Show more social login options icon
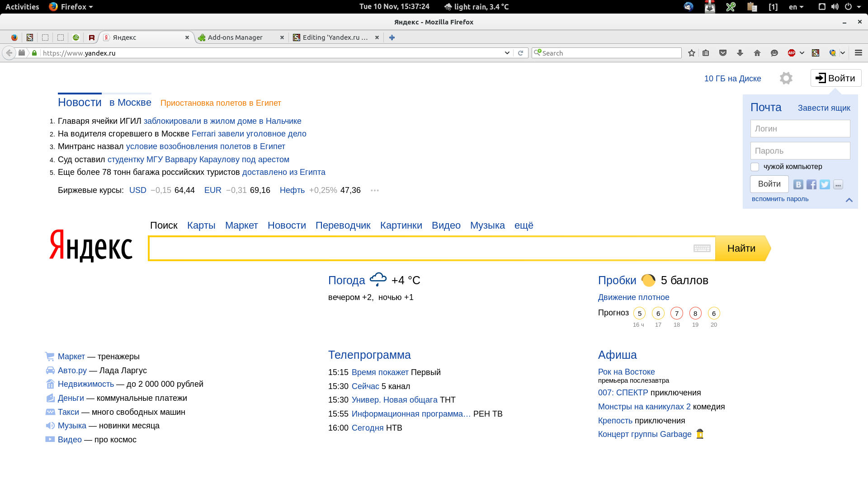 (838, 184)
